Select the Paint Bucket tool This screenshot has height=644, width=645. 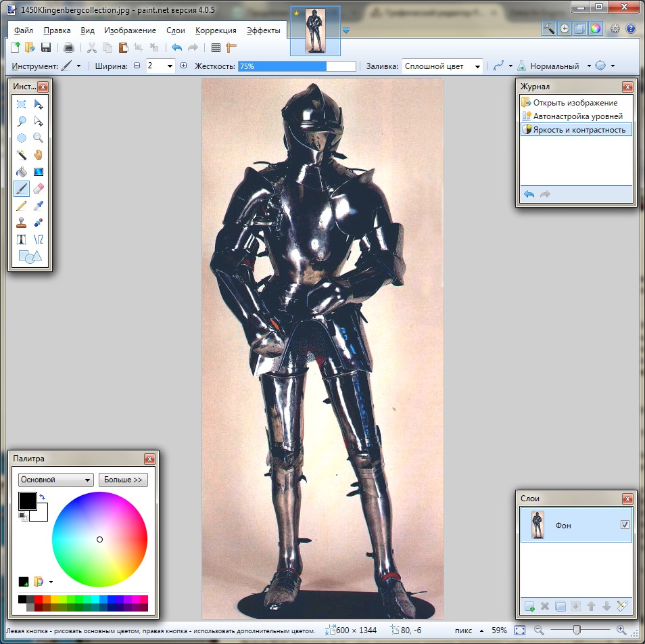pyautogui.click(x=22, y=171)
